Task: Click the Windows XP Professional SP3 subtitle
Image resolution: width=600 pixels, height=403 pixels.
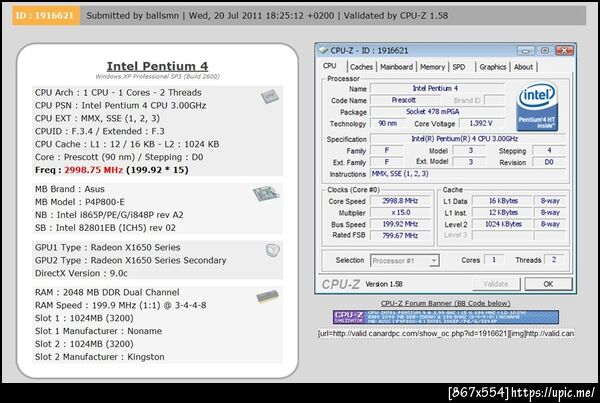Action: pos(157,77)
